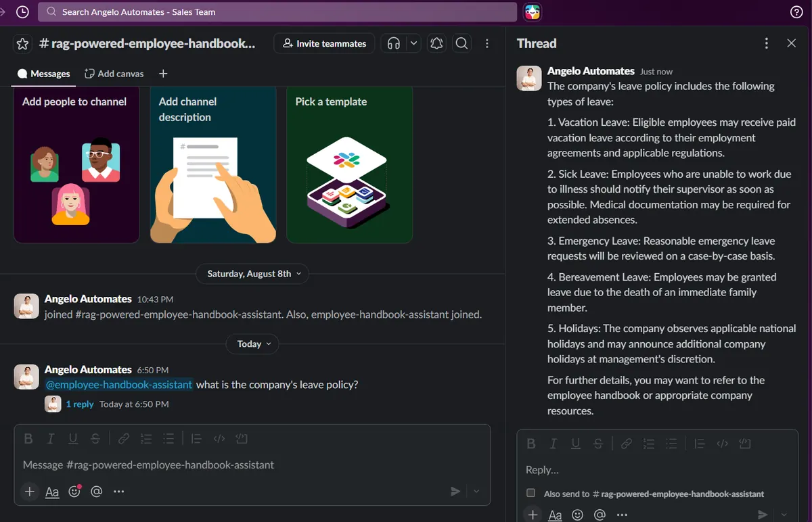The height and width of the screenshot is (522, 812).
Task: Toggle italic in the channel message composer
Action: coord(50,439)
